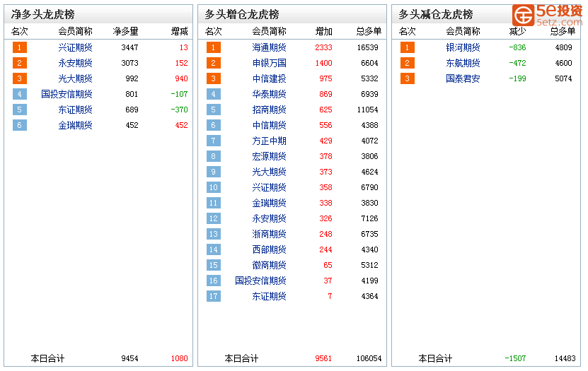Select daily total 9454
Viewport: 588px width, 371px height.
point(129,359)
